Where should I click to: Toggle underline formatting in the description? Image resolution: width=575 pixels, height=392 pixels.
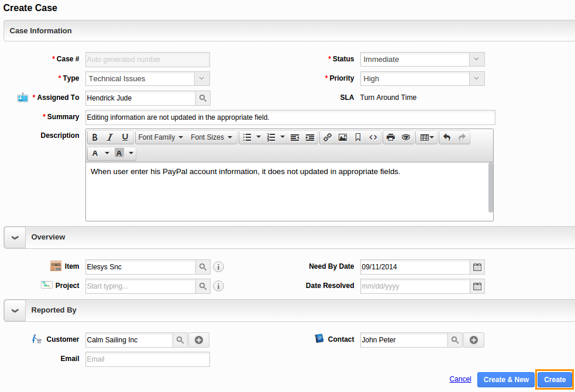(125, 137)
